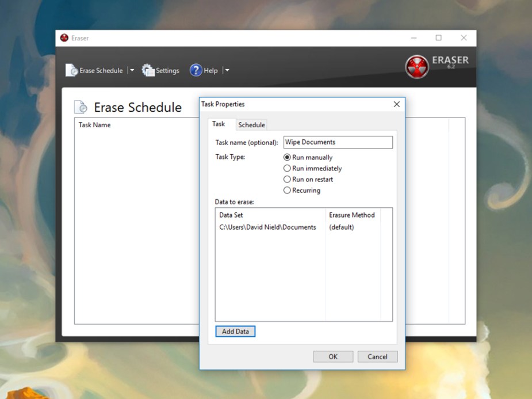Viewport: 532px width, 399px height.
Task: Click the clock document icon beside heading
Action: click(81, 107)
